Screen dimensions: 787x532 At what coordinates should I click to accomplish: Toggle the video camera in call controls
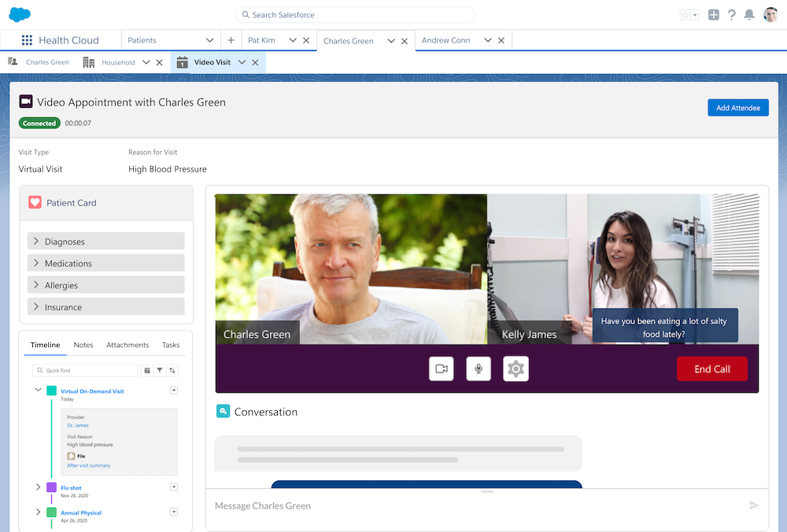[x=442, y=369]
